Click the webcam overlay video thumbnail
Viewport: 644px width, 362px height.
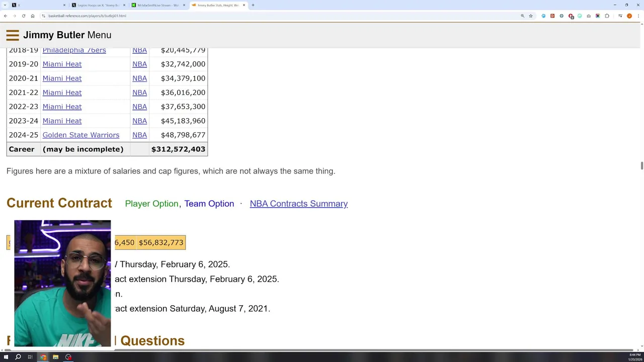coord(62,283)
